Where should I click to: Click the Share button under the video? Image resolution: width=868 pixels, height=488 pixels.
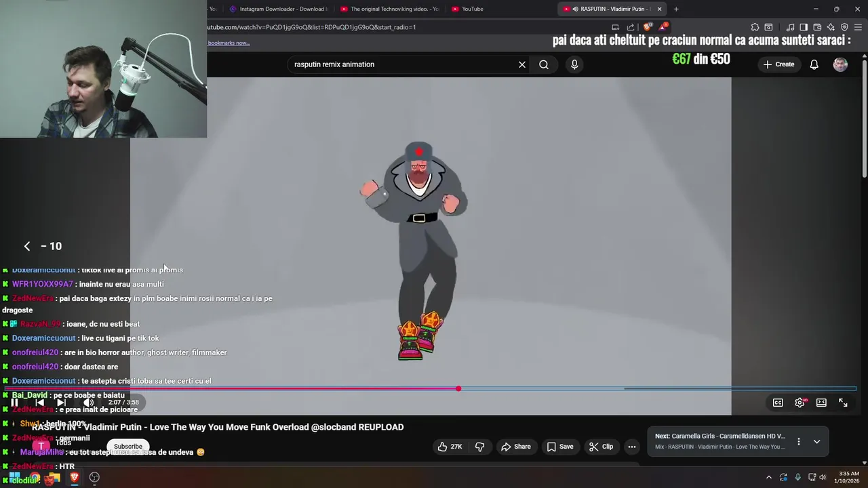point(516,447)
